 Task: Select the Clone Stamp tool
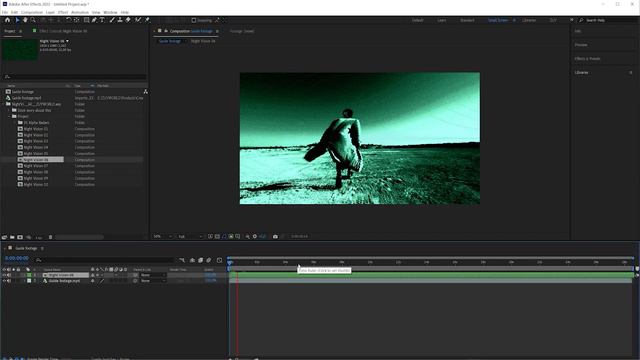(120, 20)
